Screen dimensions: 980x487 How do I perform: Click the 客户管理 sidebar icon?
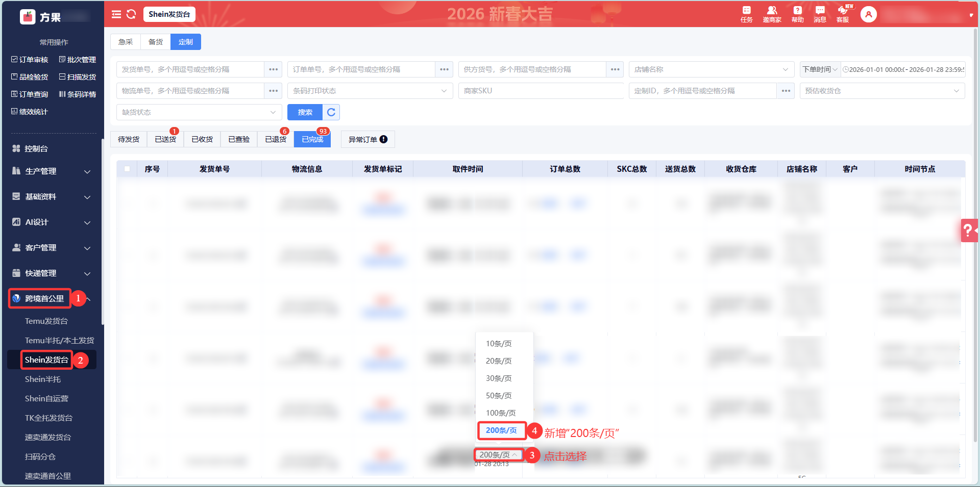pos(16,247)
